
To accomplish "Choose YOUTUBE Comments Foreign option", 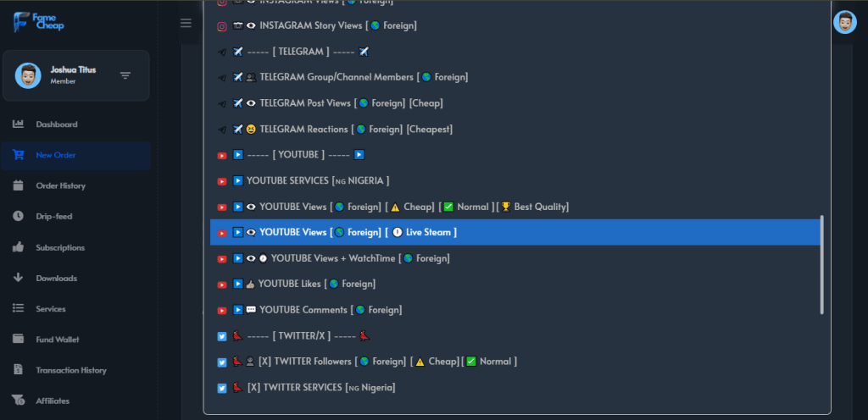I will pyautogui.click(x=515, y=310).
